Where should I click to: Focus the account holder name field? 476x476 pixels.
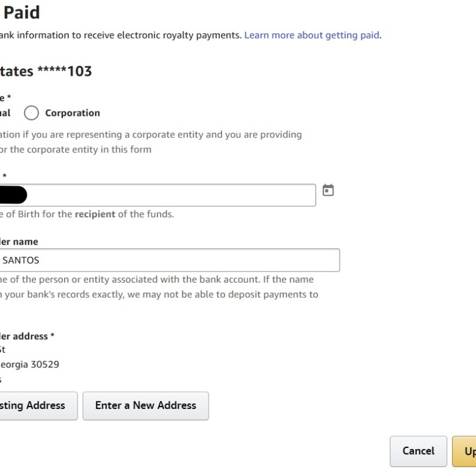pos(170,260)
